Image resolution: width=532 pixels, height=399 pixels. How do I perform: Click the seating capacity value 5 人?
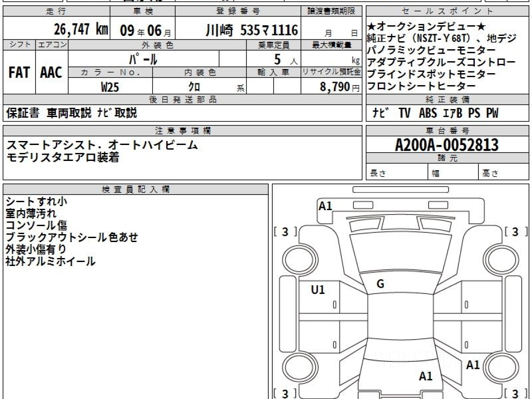coord(286,59)
